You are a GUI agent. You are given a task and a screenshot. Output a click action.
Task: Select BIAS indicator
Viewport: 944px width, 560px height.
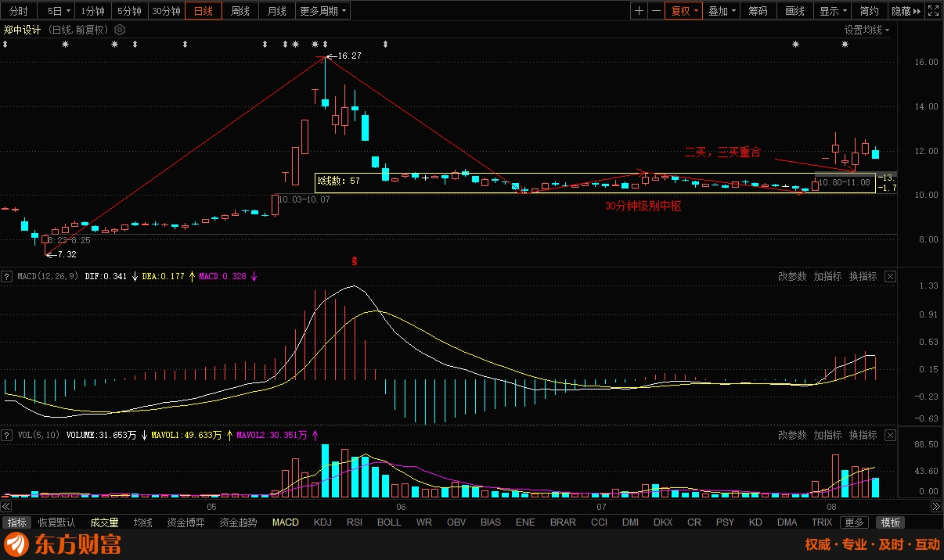click(491, 522)
